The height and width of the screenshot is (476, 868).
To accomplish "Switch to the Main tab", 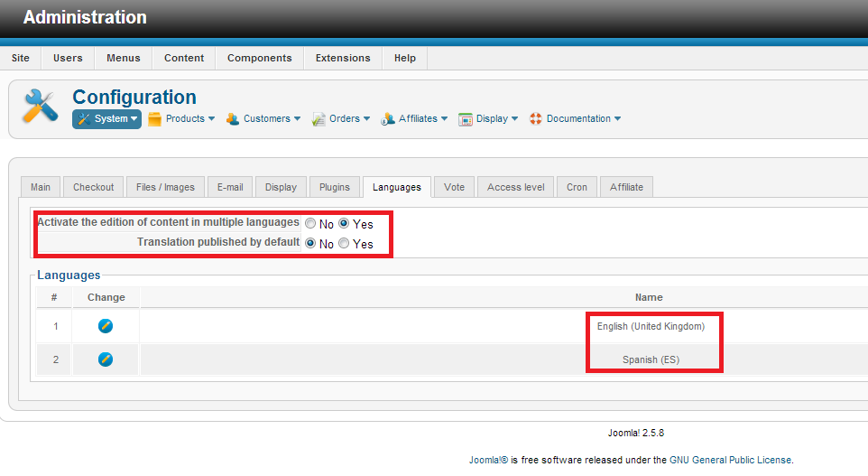I will tap(41, 187).
